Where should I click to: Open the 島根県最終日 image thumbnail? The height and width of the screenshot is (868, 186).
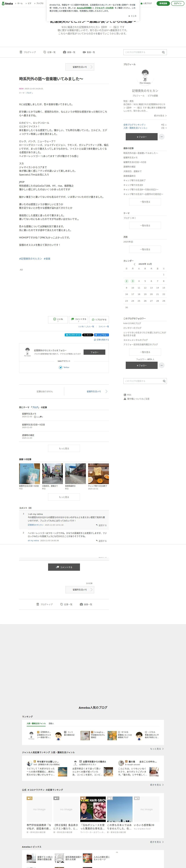(x=75, y=474)
